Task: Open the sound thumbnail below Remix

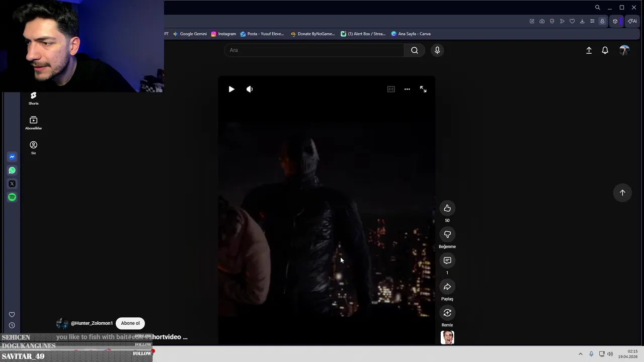Action: click(x=447, y=337)
